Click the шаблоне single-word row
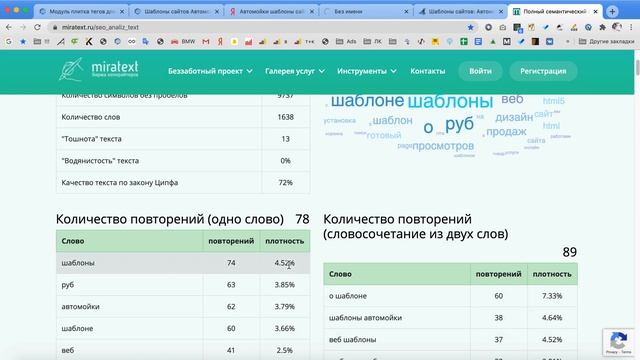640x360 pixels. point(183,328)
